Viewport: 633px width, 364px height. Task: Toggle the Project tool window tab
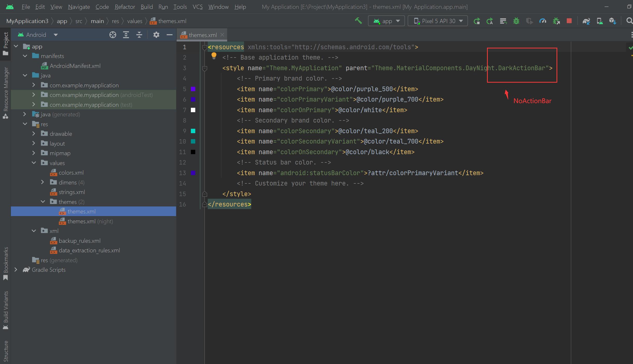coord(5,44)
